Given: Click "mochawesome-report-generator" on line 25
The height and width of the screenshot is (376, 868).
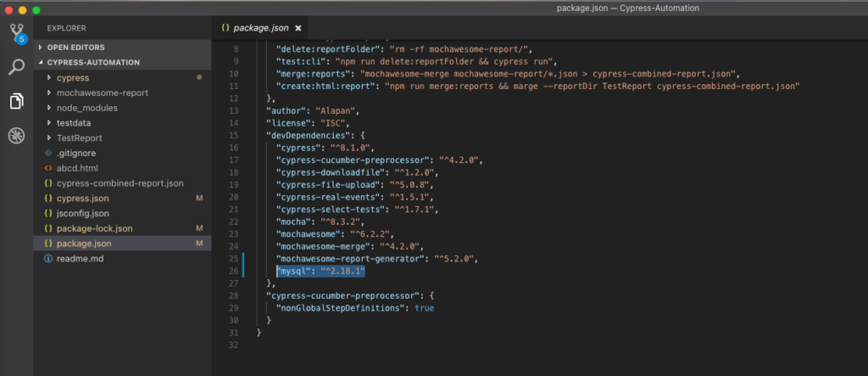Looking at the screenshot, I should 350,259.
